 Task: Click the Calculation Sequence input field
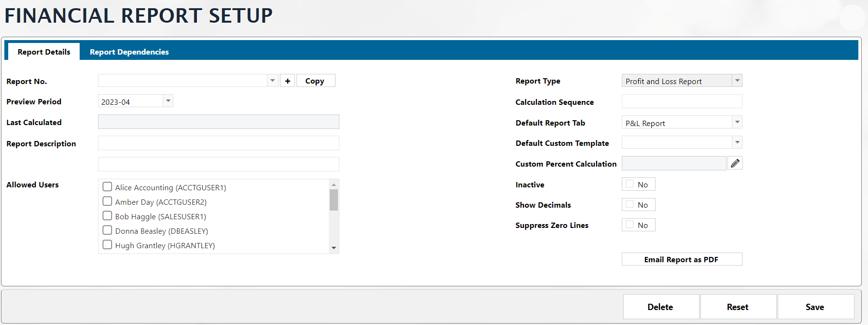pos(681,102)
